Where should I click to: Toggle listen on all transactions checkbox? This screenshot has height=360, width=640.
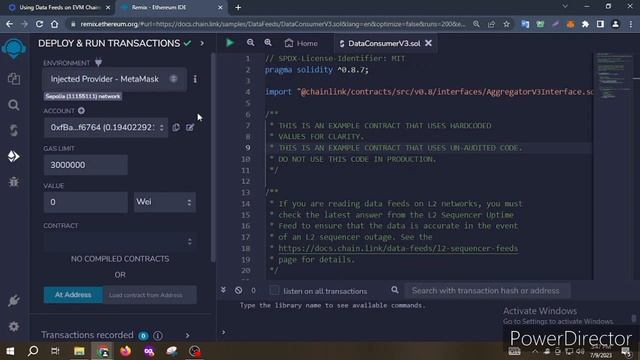point(274,290)
